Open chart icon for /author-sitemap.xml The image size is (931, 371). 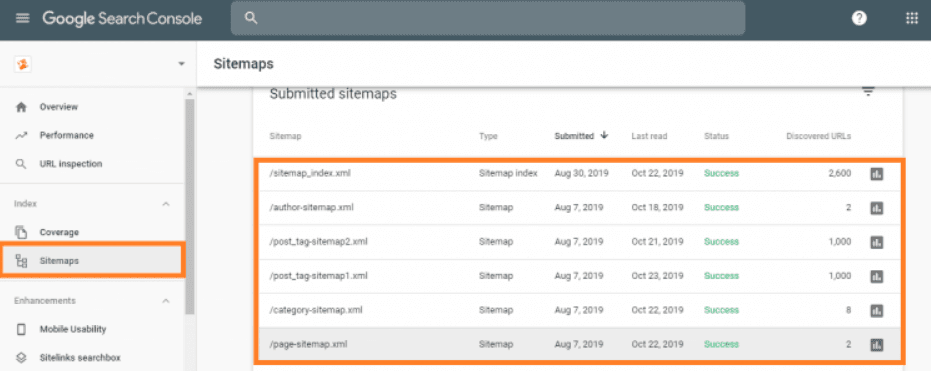tap(876, 208)
